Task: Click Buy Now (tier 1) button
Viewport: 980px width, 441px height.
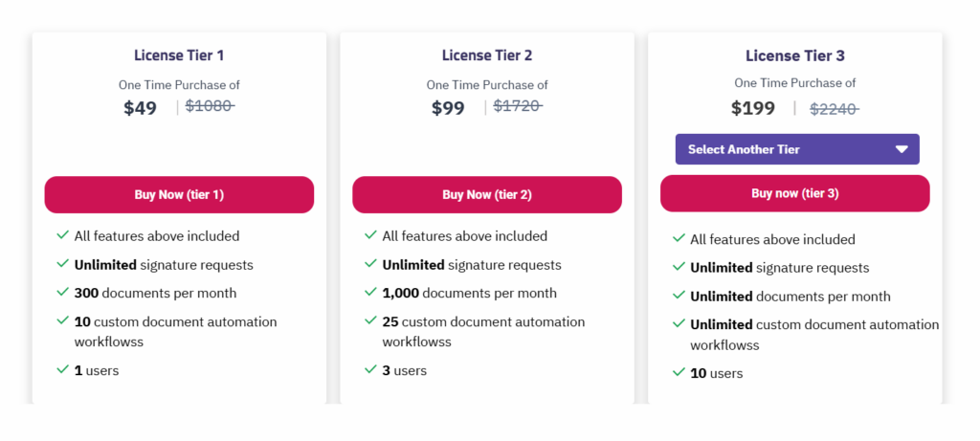Action: (x=179, y=195)
